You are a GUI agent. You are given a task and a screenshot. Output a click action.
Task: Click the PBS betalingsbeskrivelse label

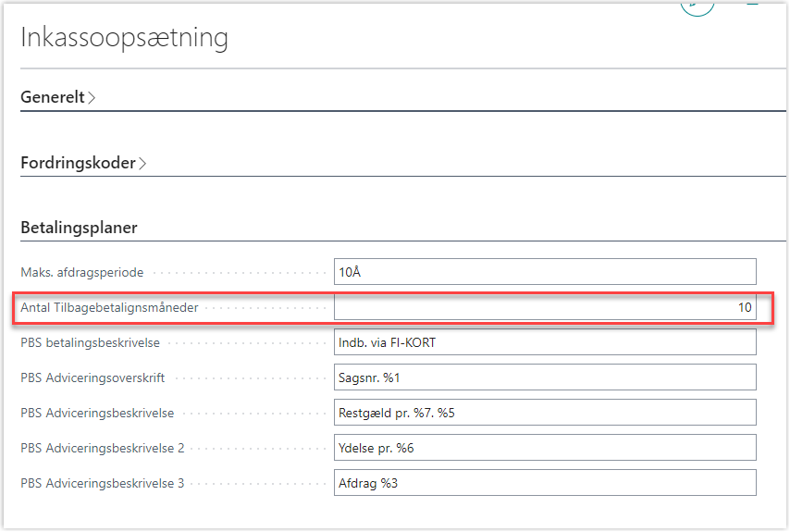(x=91, y=342)
